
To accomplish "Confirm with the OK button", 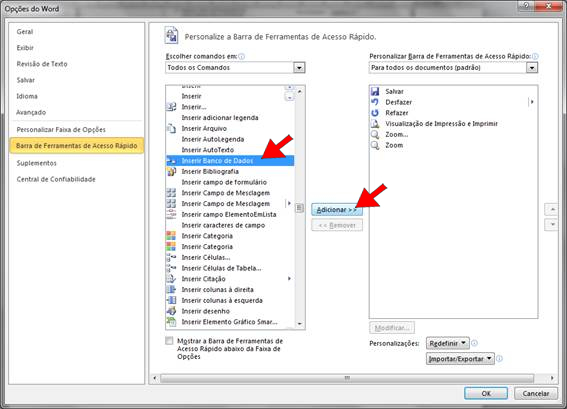I will click(486, 393).
